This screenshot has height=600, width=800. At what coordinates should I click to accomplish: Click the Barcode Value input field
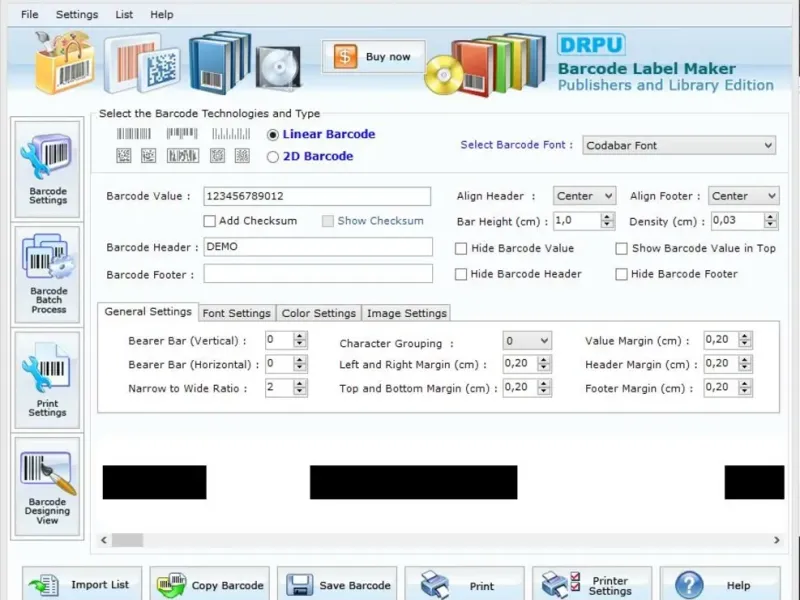(317, 196)
